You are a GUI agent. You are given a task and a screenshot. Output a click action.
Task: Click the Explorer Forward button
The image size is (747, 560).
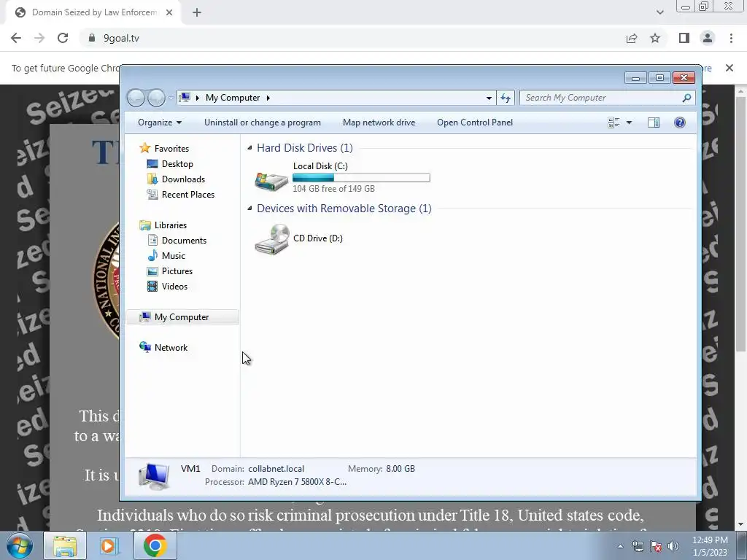pos(156,98)
